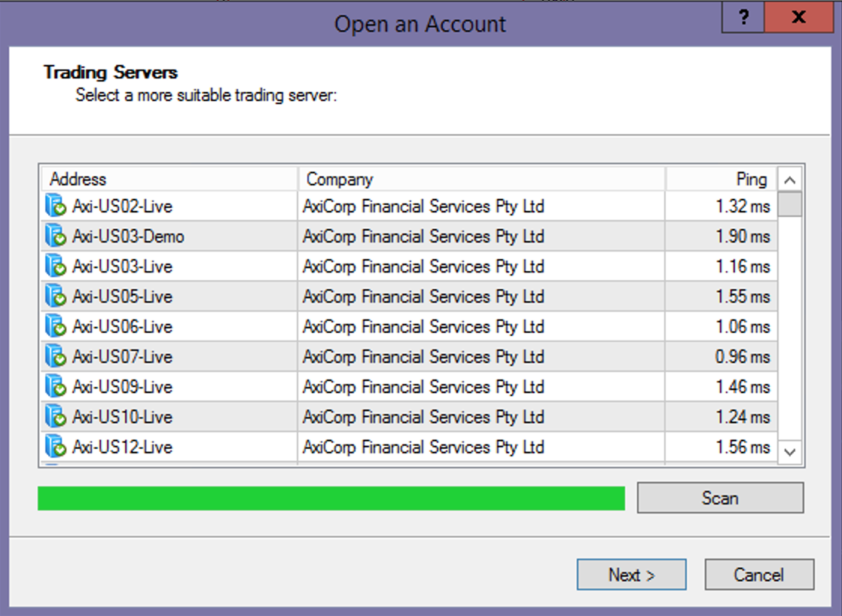Image resolution: width=842 pixels, height=616 pixels.
Task: Click the server icon beside Axi-US07-Live
Action: point(56,357)
